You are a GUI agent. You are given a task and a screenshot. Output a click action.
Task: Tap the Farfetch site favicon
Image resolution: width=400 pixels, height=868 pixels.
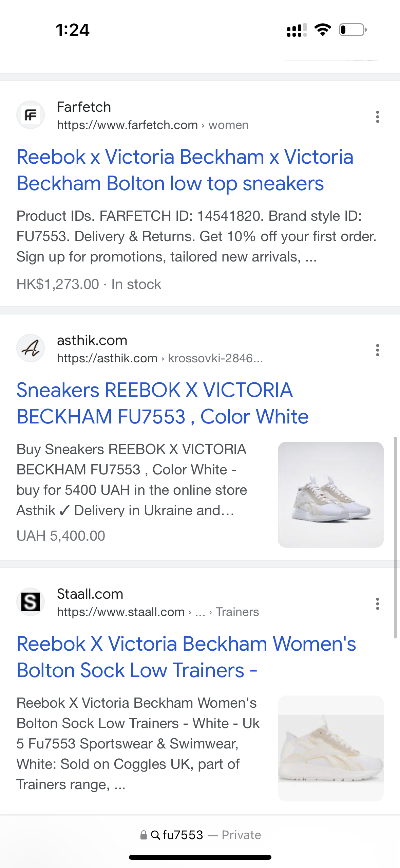tap(31, 115)
